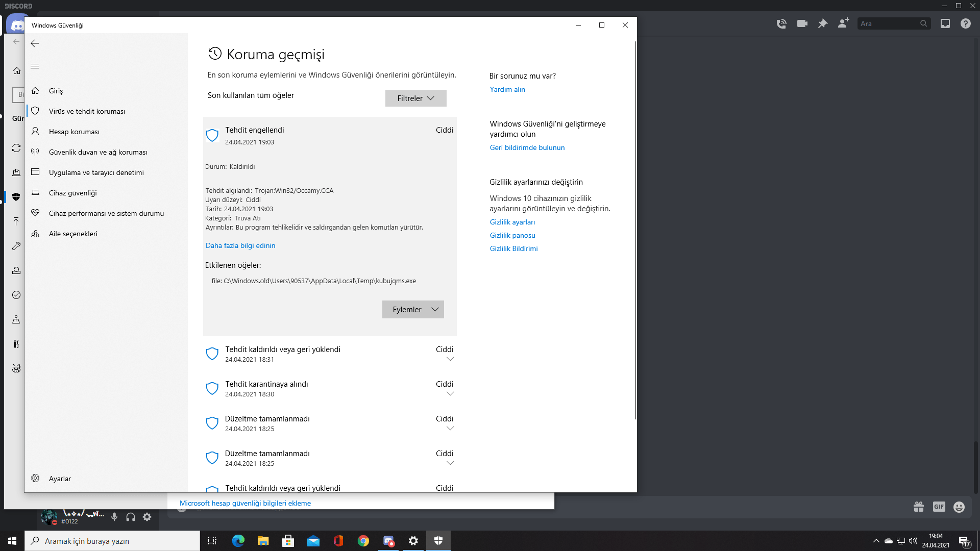The width and height of the screenshot is (980, 551).
Task: Open Office from taskbar
Action: (x=338, y=541)
